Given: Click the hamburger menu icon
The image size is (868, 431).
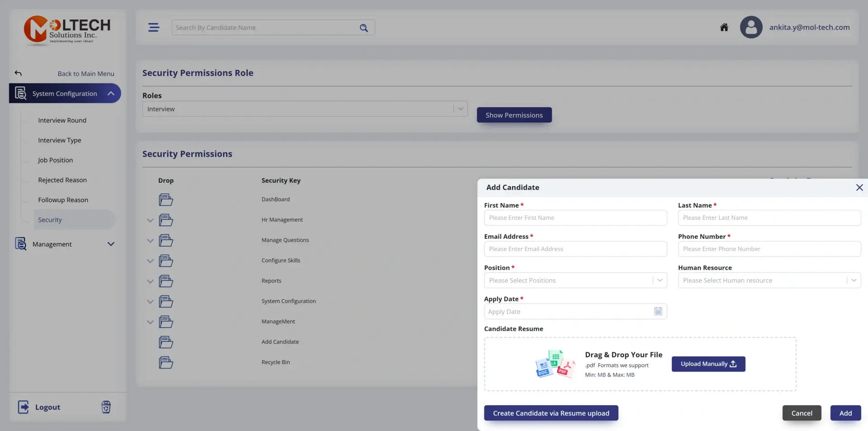Looking at the screenshot, I should 154,28.
